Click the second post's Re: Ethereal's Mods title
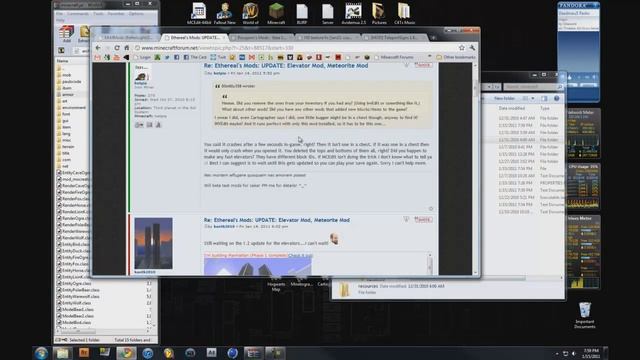The width and height of the screenshot is (640, 360). [x=277, y=220]
